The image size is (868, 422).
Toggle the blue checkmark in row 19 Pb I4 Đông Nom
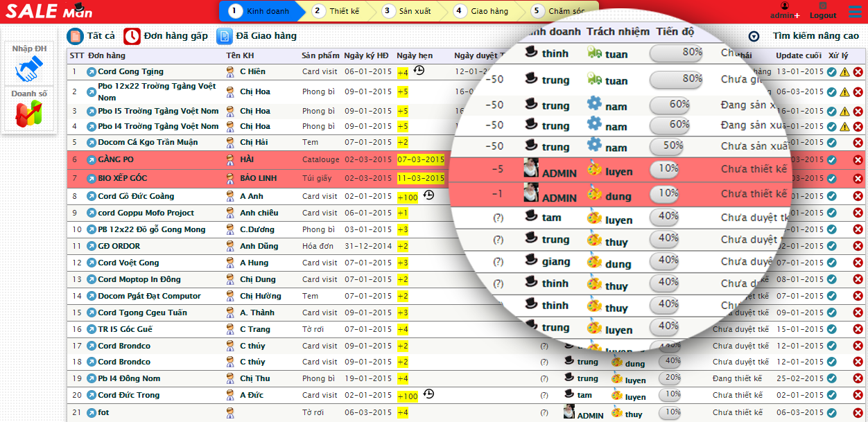tap(832, 379)
